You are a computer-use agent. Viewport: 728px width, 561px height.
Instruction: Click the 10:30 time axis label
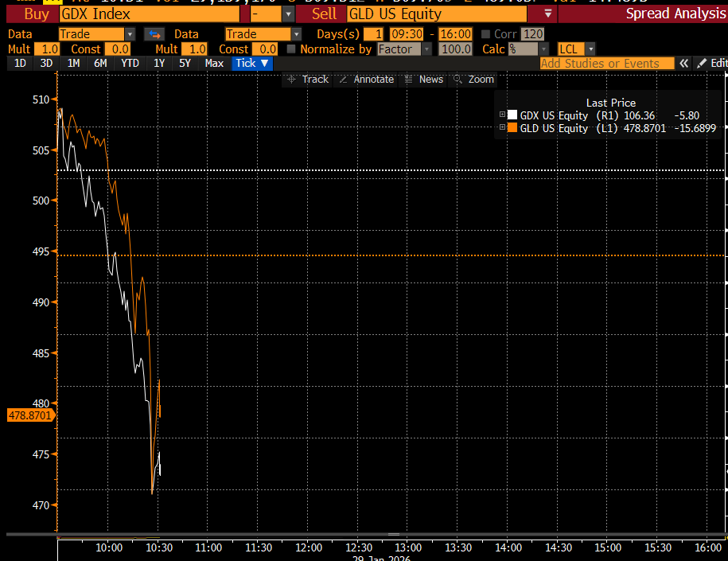[159, 547]
